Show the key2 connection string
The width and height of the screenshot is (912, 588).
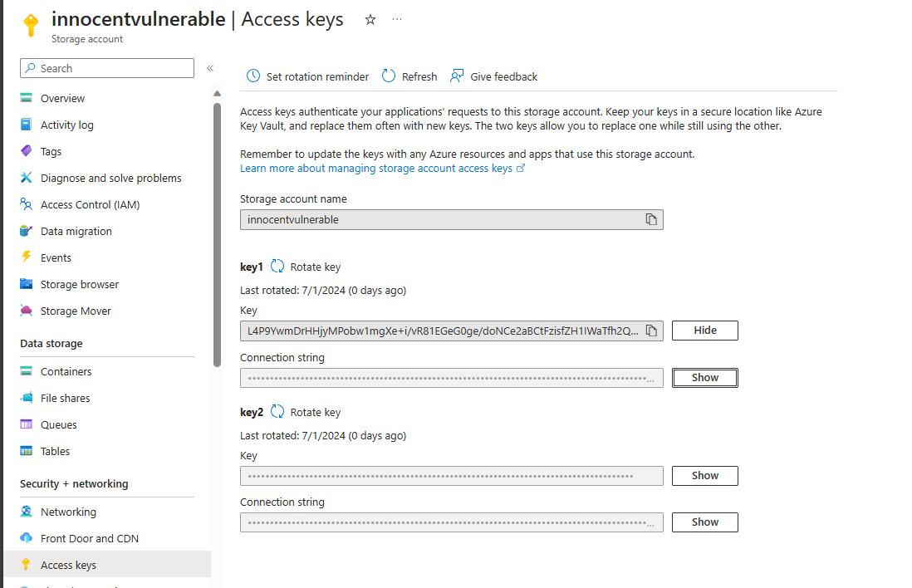coord(704,522)
